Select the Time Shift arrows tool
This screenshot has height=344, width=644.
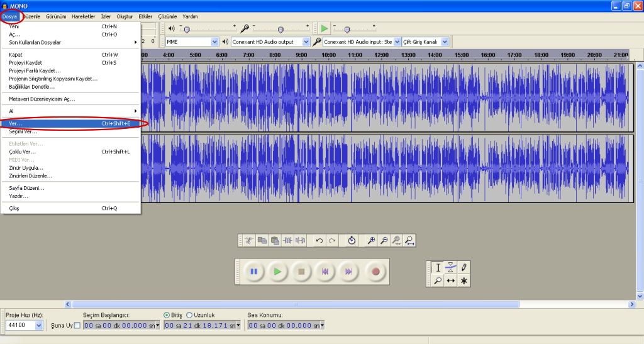[x=450, y=280]
